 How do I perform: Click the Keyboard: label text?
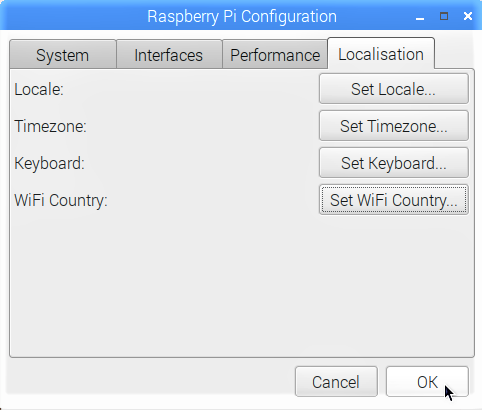pos(49,163)
